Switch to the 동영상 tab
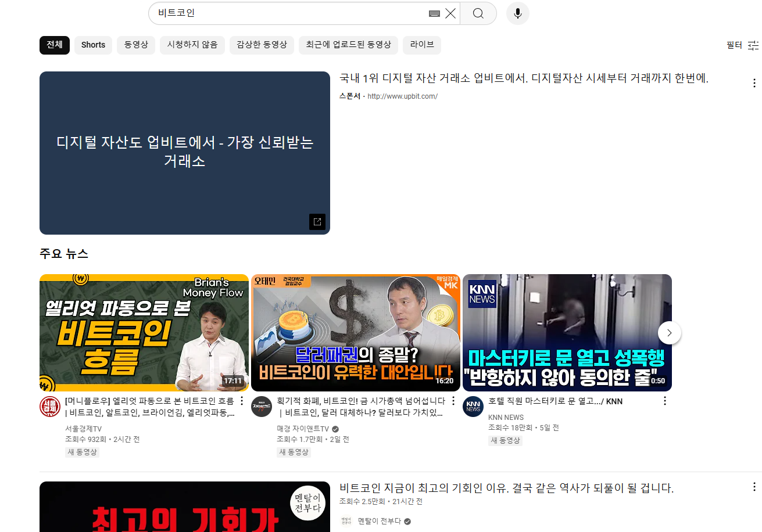 (x=136, y=45)
